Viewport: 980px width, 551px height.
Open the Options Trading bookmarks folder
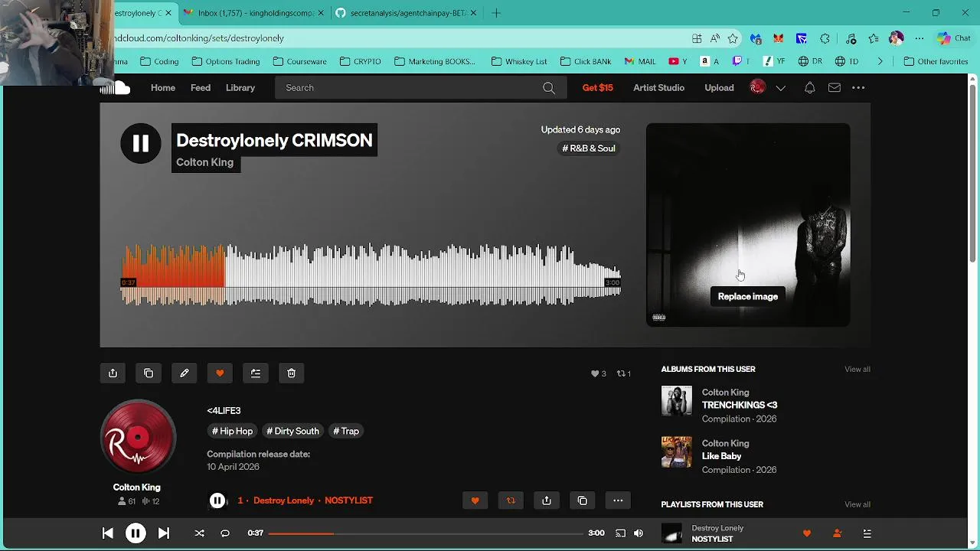click(227, 61)
